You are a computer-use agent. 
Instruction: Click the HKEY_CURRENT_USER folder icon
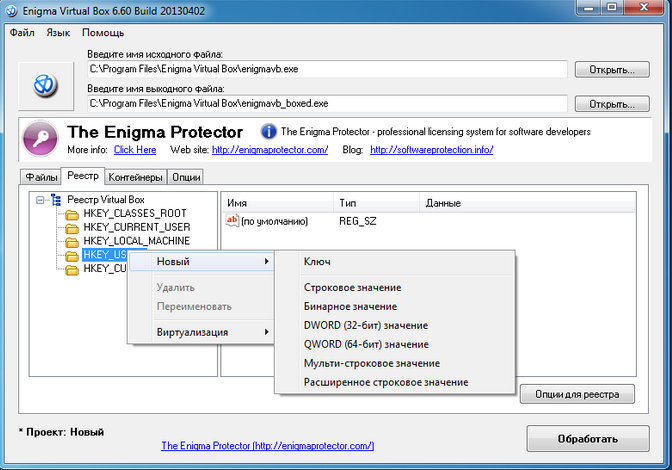(x=72, y=228)
